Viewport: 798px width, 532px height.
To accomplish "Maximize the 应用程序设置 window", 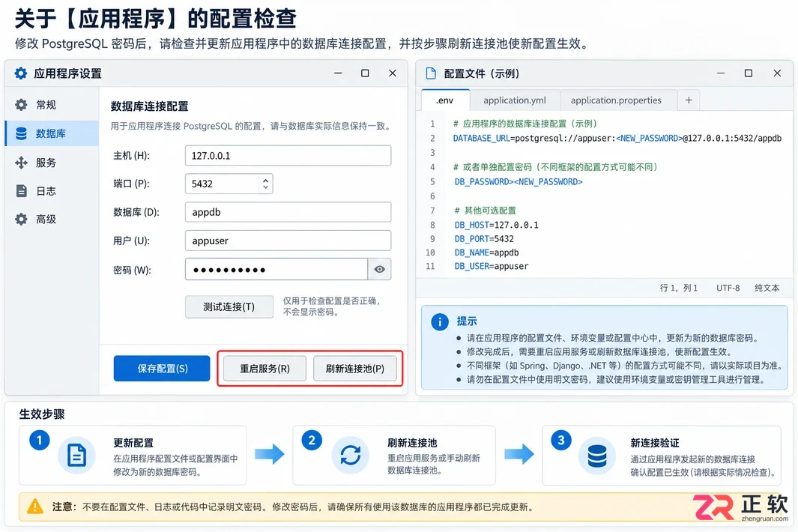I will pos(365,73).
